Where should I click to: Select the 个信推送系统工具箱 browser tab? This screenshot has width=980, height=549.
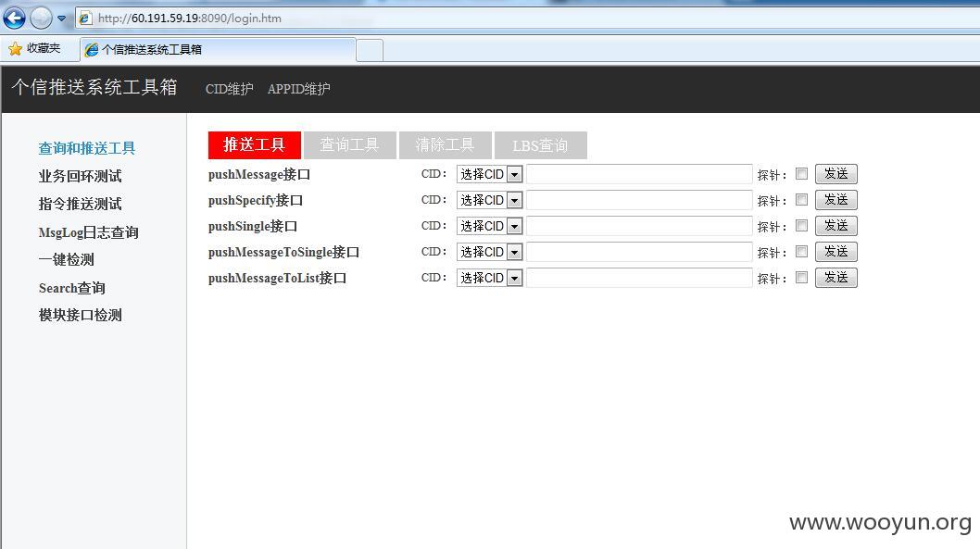(218, 49)
